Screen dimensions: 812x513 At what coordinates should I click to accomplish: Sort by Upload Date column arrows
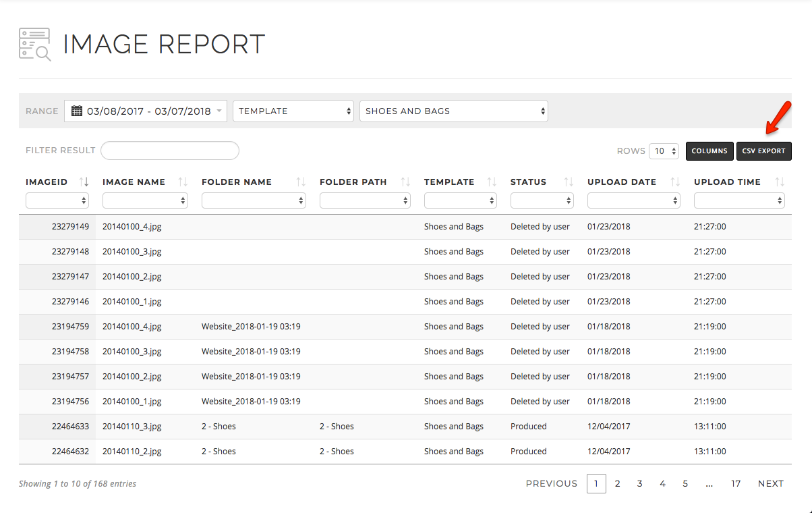coord(675,182)
